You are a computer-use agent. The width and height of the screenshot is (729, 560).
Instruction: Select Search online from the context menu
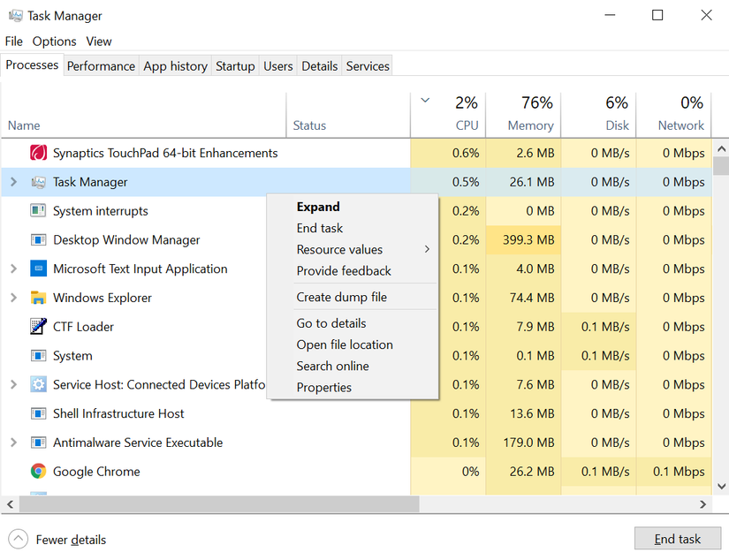(x=332, y=366)
